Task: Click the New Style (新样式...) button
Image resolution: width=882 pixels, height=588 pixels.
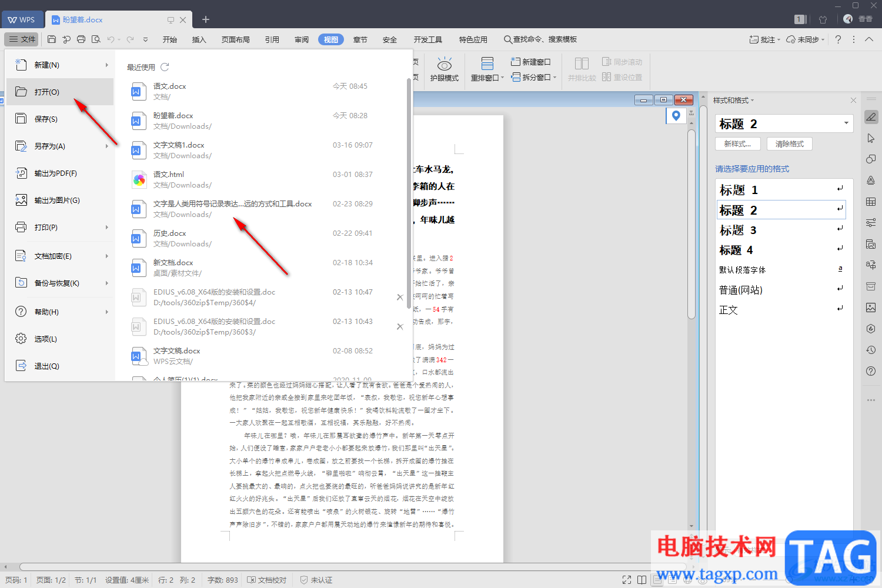Action: point(738,143)
